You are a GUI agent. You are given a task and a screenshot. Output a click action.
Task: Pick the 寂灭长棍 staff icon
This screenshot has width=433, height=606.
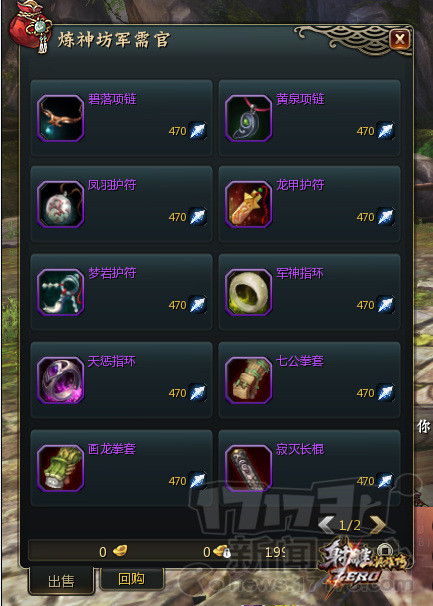249,468
